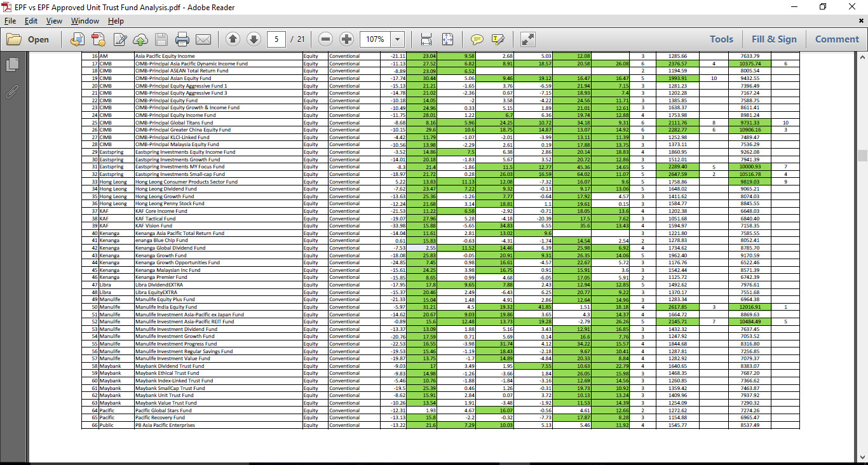Show attachments paperclip panel in sidebar
The width and height of the screenshot is (868, 465).
coord(11,91)
